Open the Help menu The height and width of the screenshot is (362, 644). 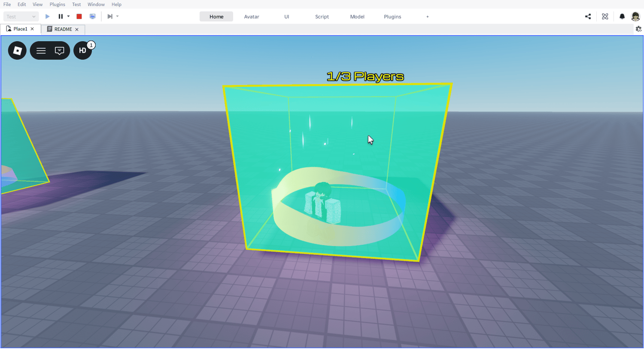[x=116, y=4]
